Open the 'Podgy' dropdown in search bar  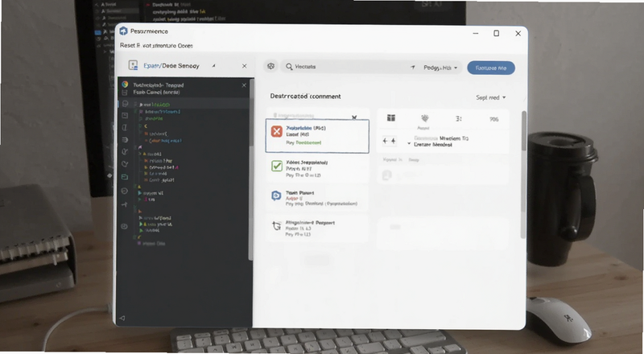pos(440,68)
